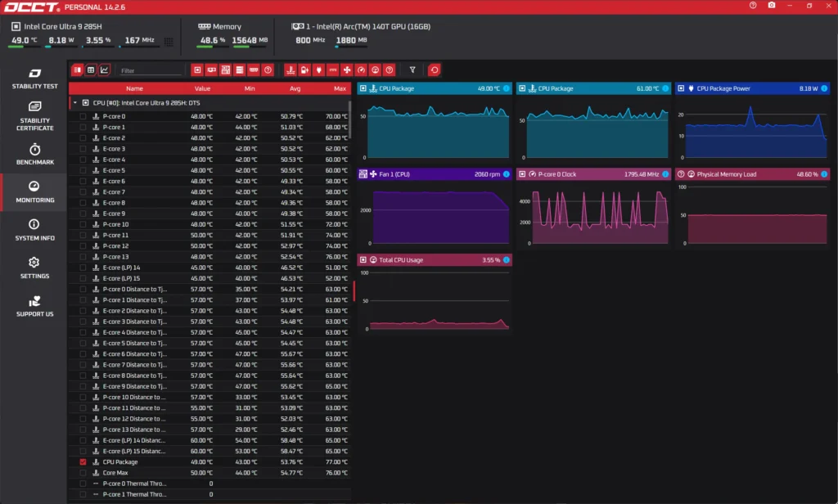Open the Stability Certificate section

tap(34, 116)
